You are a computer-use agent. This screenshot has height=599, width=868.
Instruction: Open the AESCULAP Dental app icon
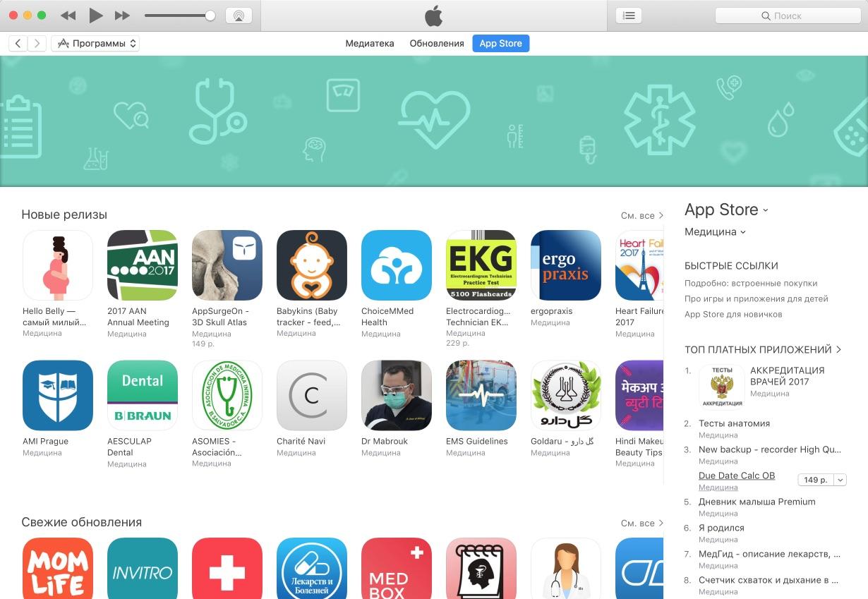pos(143,396)
